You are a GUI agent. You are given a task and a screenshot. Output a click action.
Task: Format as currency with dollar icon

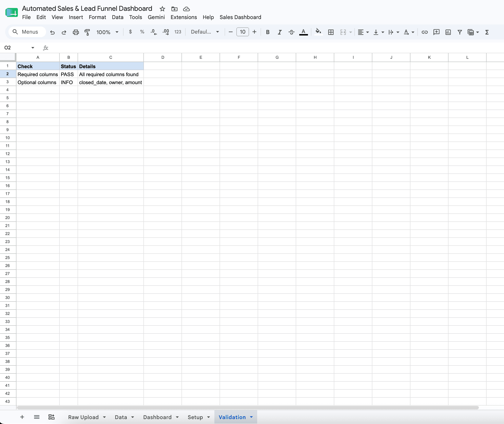(x=130, y=32)
